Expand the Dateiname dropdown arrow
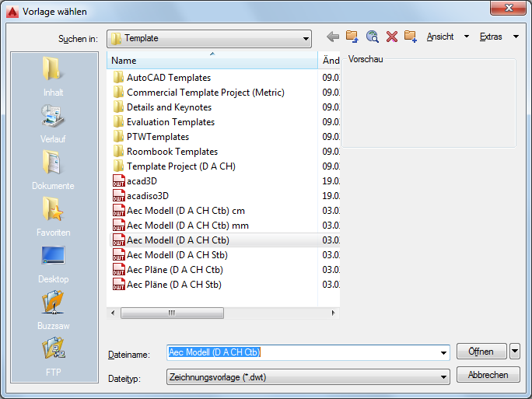Viewport: 532px width, 399px height. point(443,353)
